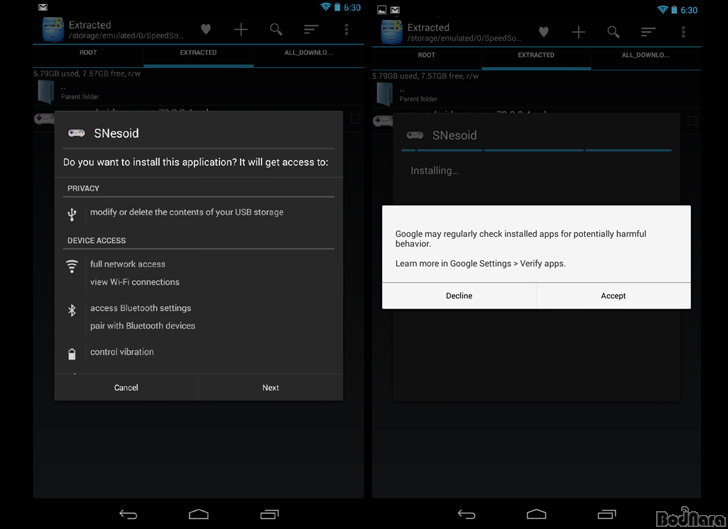
Task: Toggle the file checkbox in right screen list
Action: pyautogui.click(x=692, y=121)
